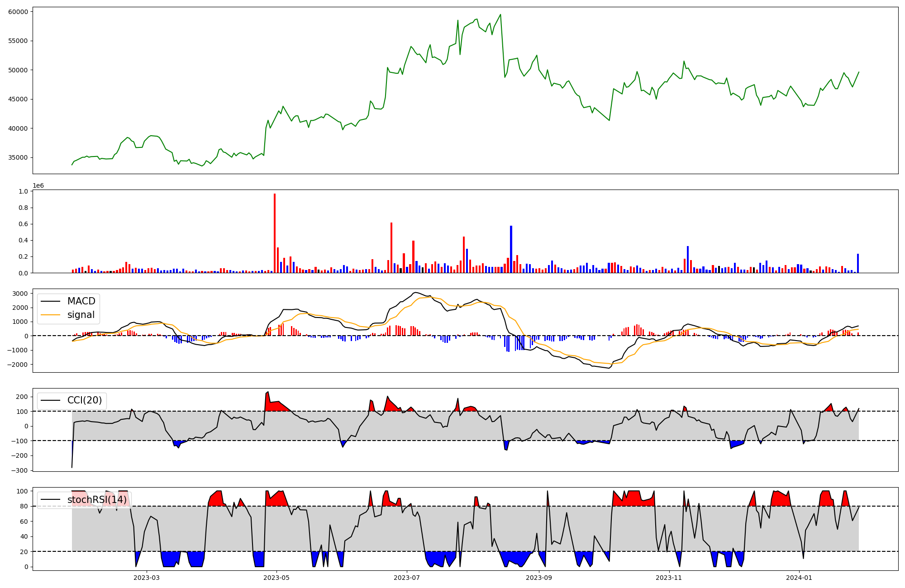The height and width of the screenshot is (588, 905).
Task: Click the 1e6 volume scale label
Action: pos(38,186)
